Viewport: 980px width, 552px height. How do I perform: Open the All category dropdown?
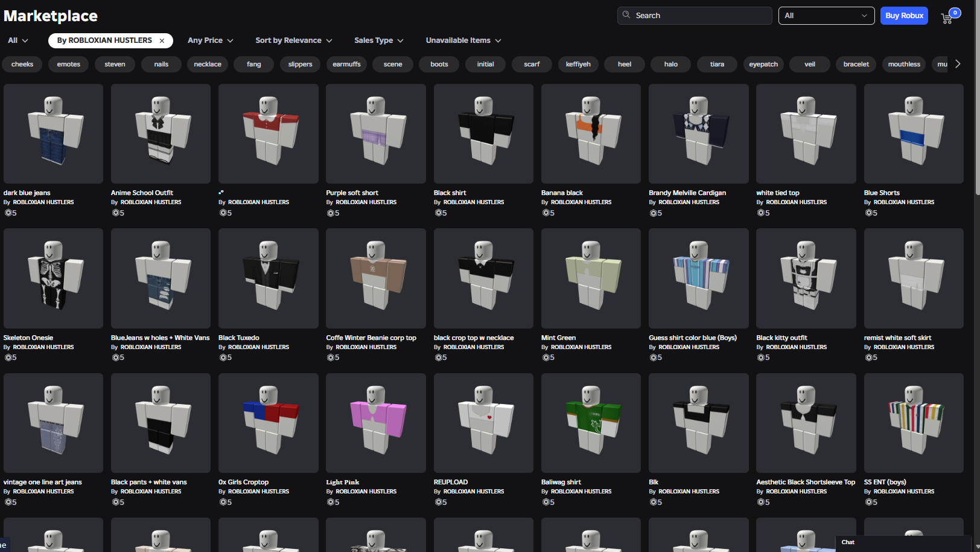click(18, 40)
